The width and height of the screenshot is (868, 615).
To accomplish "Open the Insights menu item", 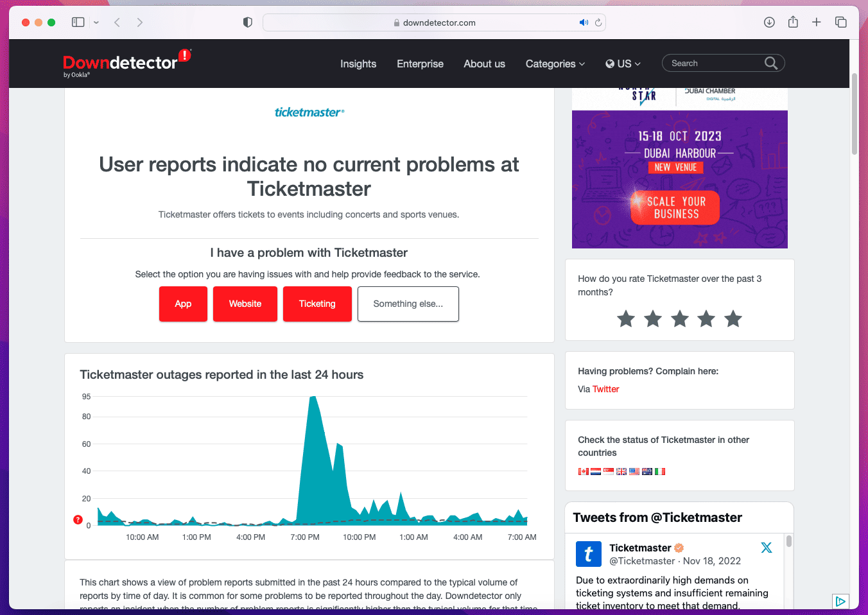I will pos(358,64).
